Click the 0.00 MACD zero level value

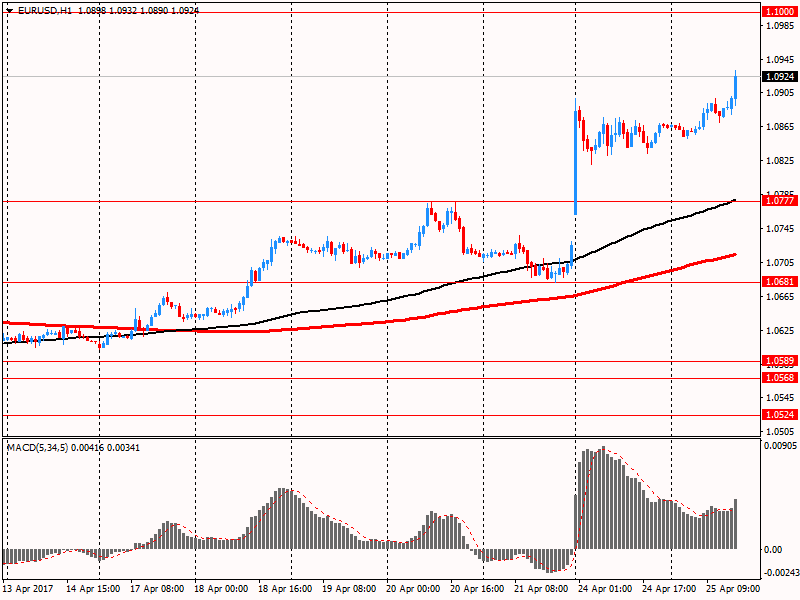point(774,549)
